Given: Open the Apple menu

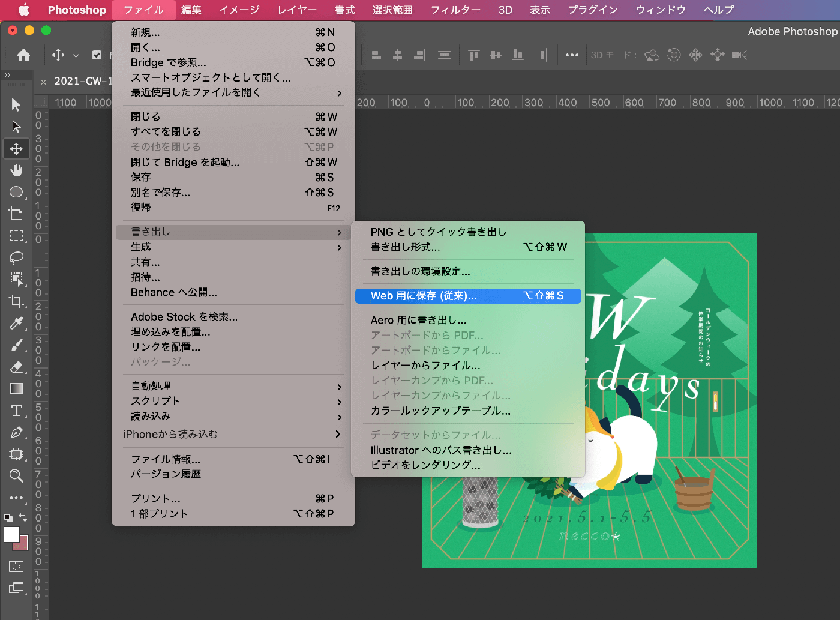Looking at the screenshot, I should 23,10.
